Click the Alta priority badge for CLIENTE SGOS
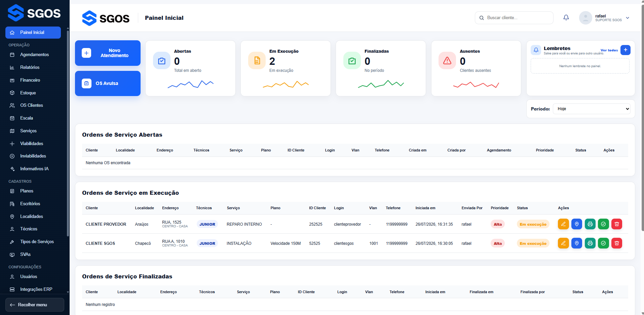 pos(498,243)
